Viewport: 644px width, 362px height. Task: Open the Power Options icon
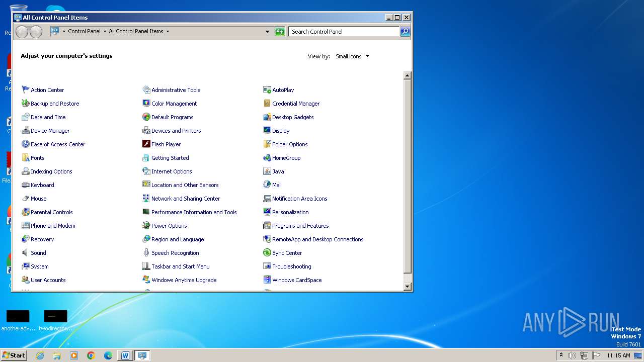146,225
